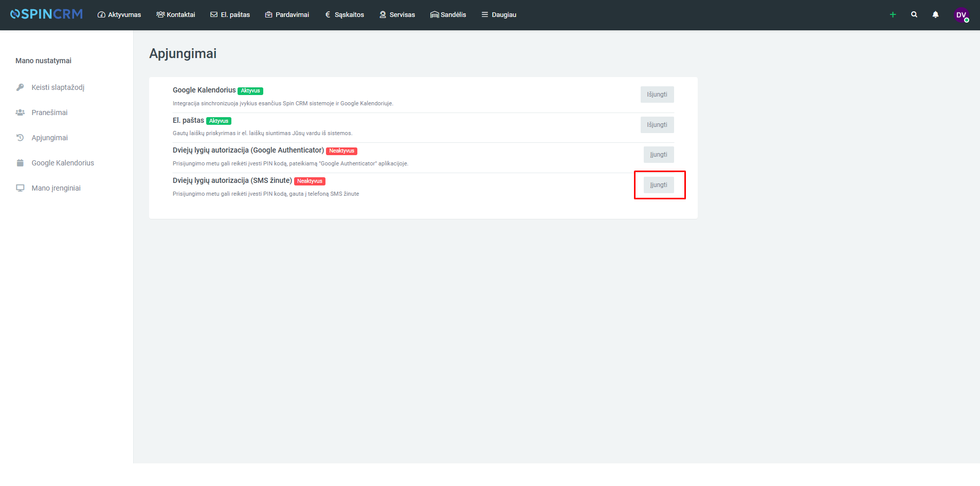Open the Aktyvumas menu

point(119,15)
